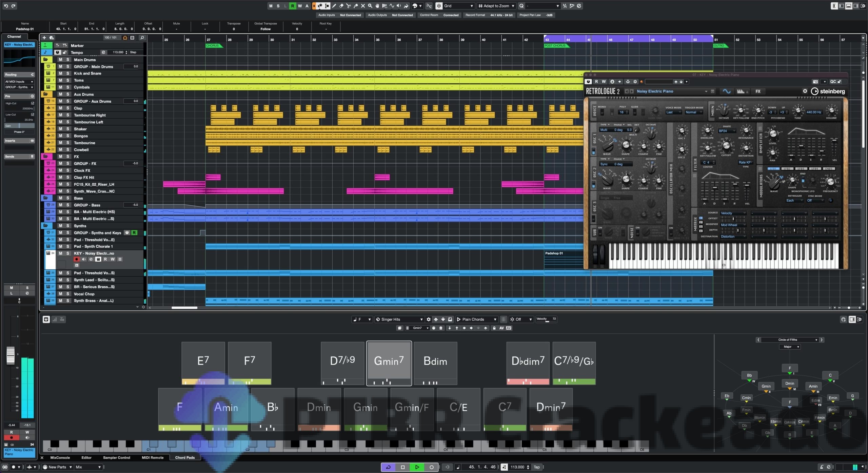The image size is (868, 473).
Task: Switch to the Sampler Control tab
Action: (x=117, y=457)
